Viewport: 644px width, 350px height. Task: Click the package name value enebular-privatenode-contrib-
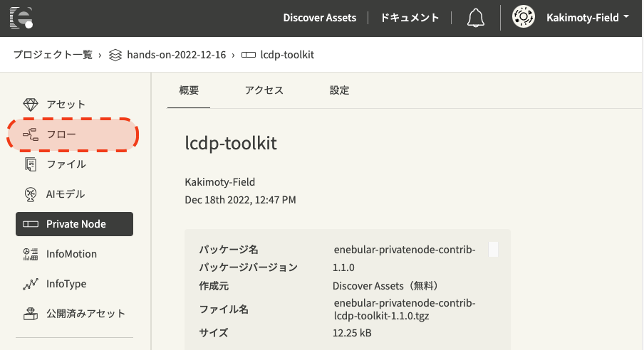405,250
